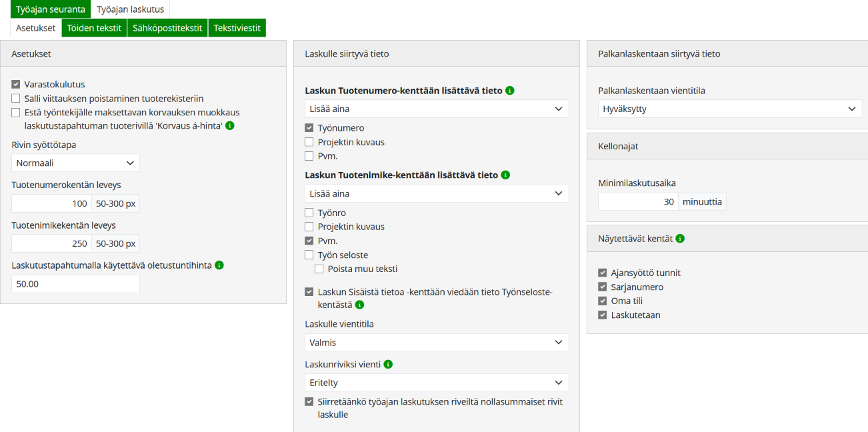Click info icon for Laskun Tuotenumero-kenttään lisättävä tieto
868x432 pixels.
510,91
